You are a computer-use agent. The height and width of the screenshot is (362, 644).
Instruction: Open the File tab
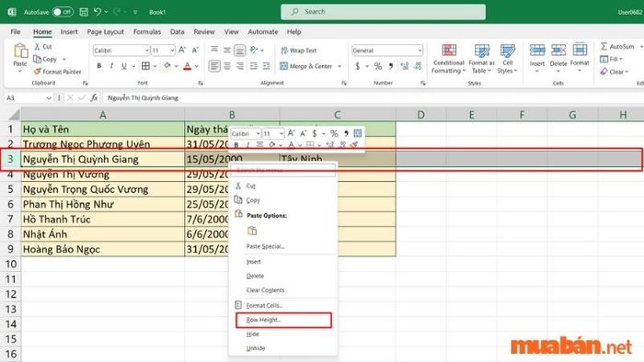(x=16, y=31)
